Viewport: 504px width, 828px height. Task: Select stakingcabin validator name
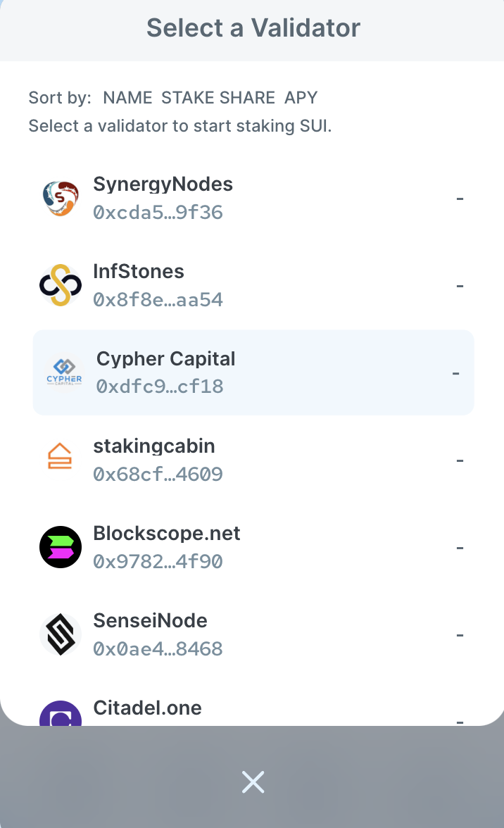point(154,446)
